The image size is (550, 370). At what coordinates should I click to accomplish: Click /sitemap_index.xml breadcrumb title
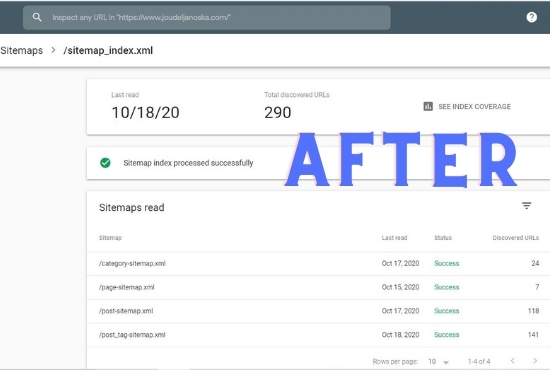pos(108,51)
